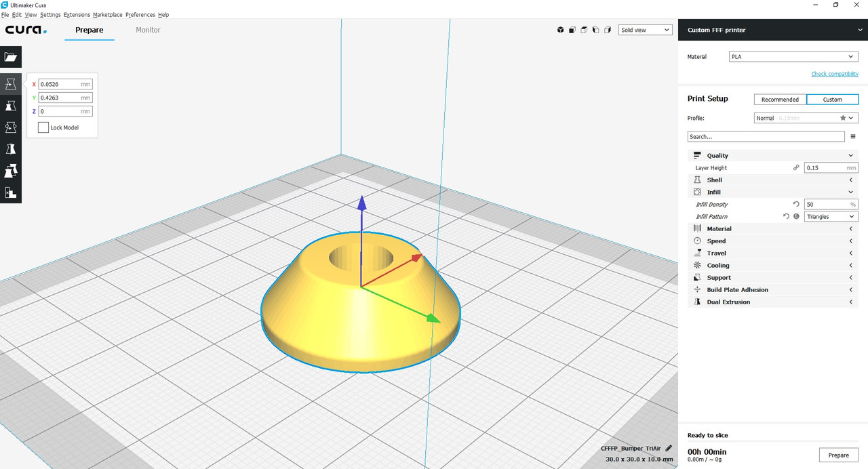This screenshot has height=469, width=868.
Task: Switch camera to left side view icon
Action: [595, 30]
